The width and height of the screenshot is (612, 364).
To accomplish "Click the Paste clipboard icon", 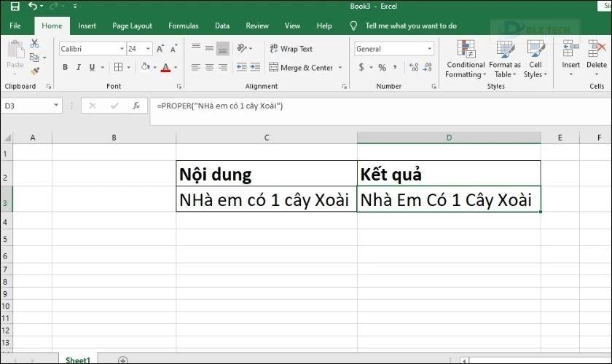I will point(15,50).
